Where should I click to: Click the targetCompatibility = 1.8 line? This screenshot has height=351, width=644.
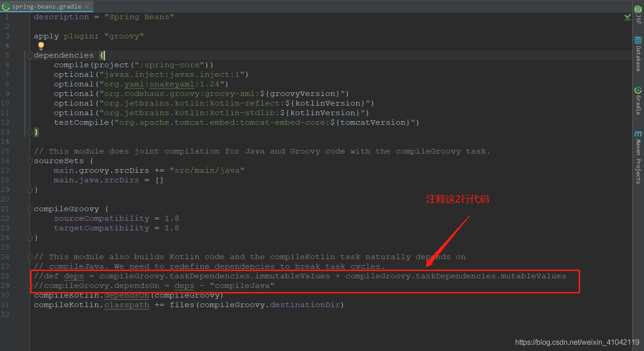pos(116,228)
